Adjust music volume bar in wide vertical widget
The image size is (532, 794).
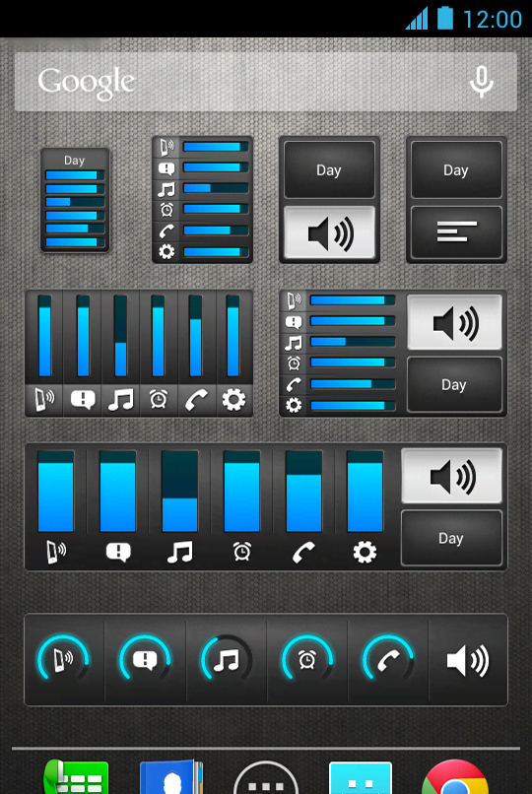(x=179, y=492)
